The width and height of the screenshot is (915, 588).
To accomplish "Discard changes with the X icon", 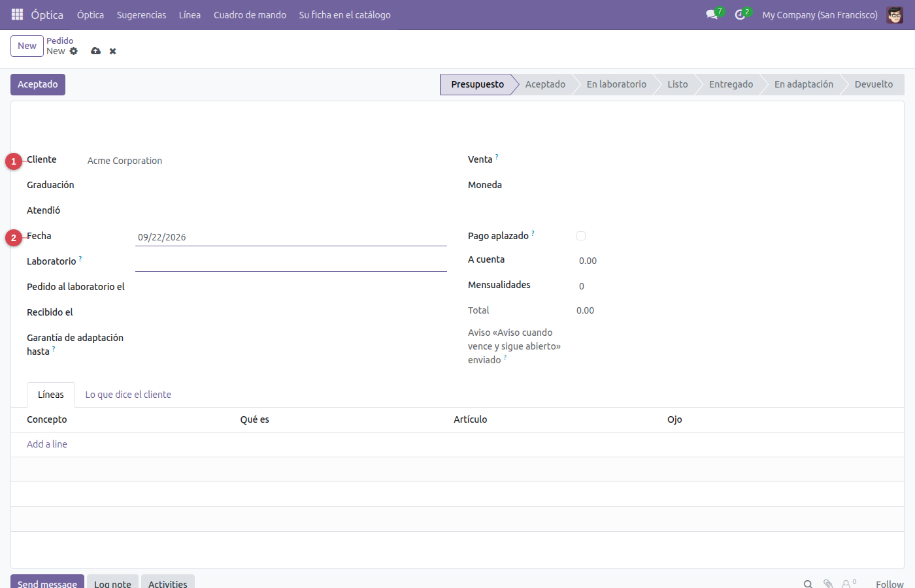I will coord(112,51).
